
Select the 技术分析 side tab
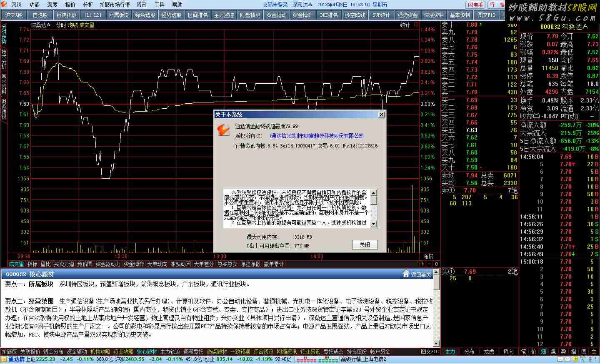click(4, 59)
